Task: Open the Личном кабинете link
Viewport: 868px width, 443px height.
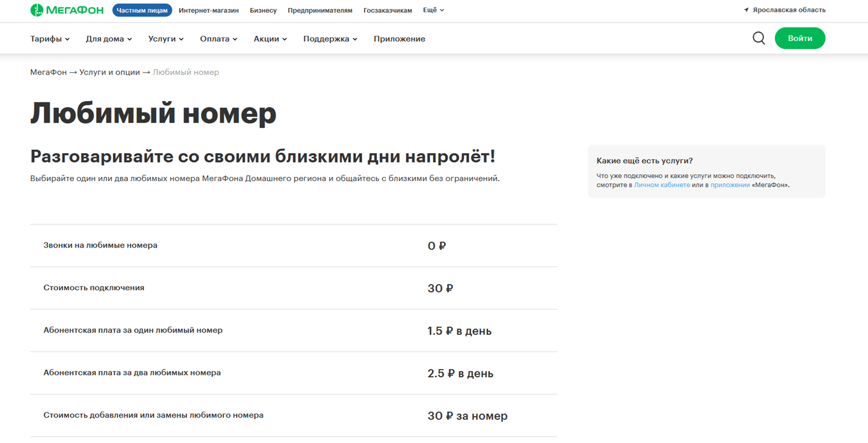Action: click(662, 185)
